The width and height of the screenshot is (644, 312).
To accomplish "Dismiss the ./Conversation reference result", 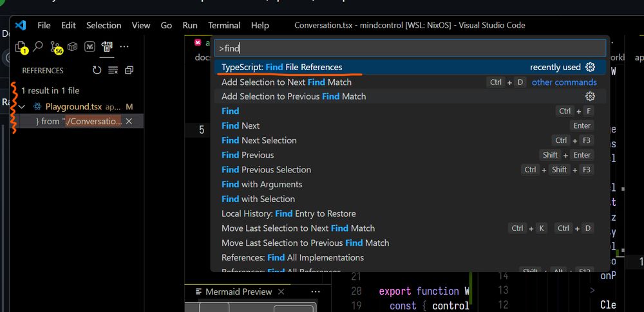I will tap(129, 121).
